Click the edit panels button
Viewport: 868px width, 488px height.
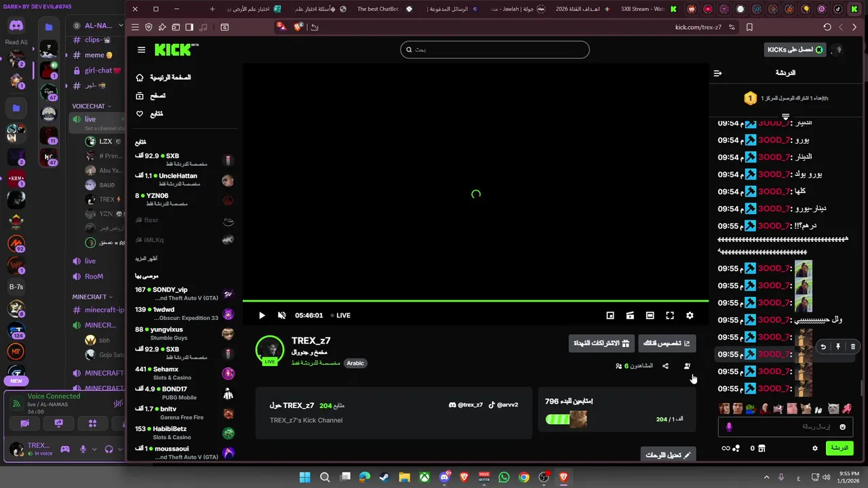click(x=668, y=455)
